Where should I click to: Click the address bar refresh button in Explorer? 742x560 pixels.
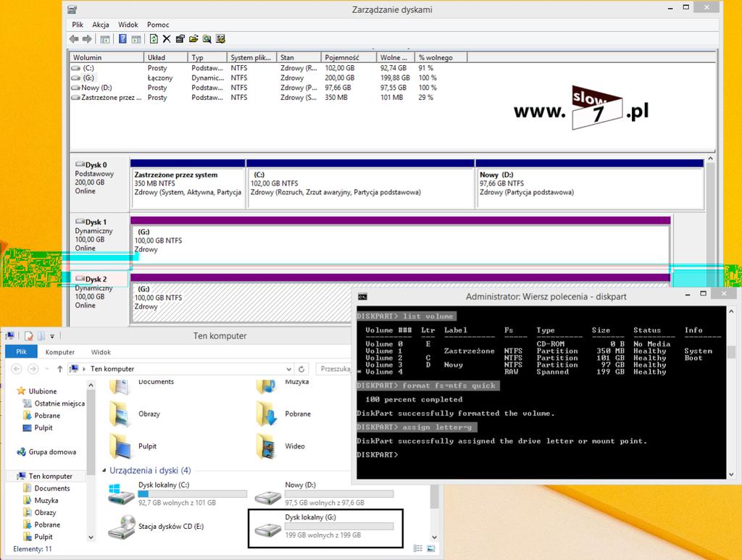click(x=301, y=369)
